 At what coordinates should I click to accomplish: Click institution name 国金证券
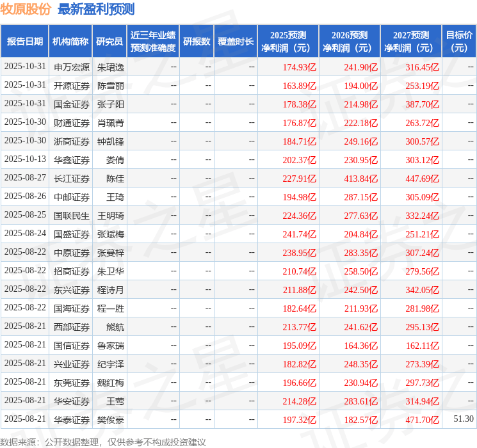tap(72, 104)
